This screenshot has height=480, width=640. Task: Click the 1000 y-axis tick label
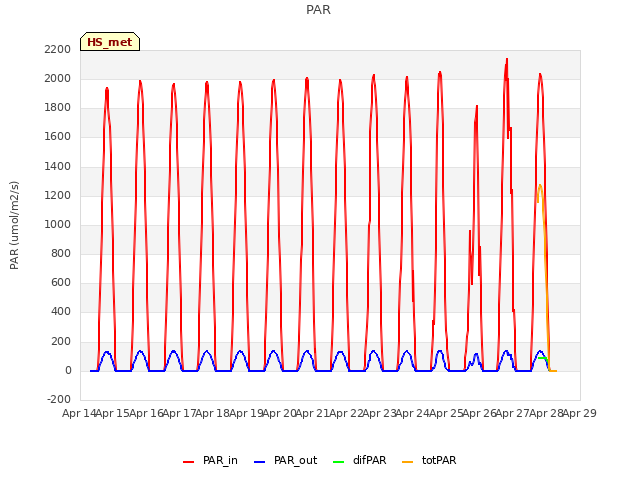[x=58, y=224]
